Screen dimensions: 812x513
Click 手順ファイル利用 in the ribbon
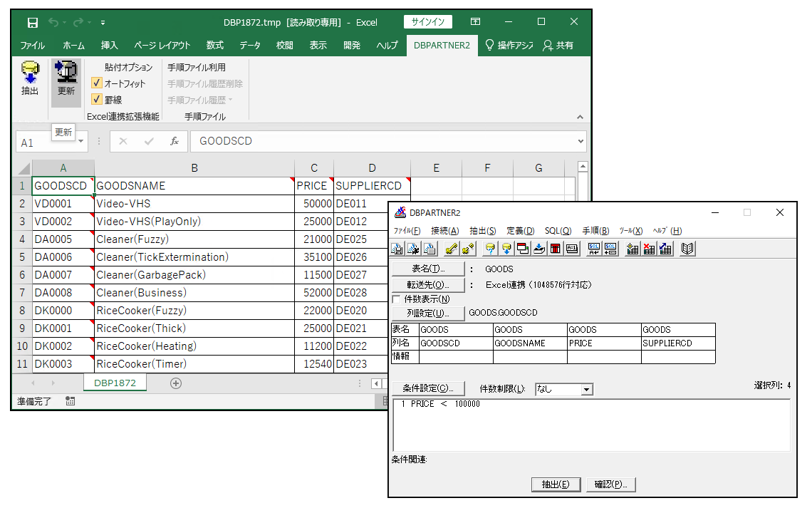197,68
